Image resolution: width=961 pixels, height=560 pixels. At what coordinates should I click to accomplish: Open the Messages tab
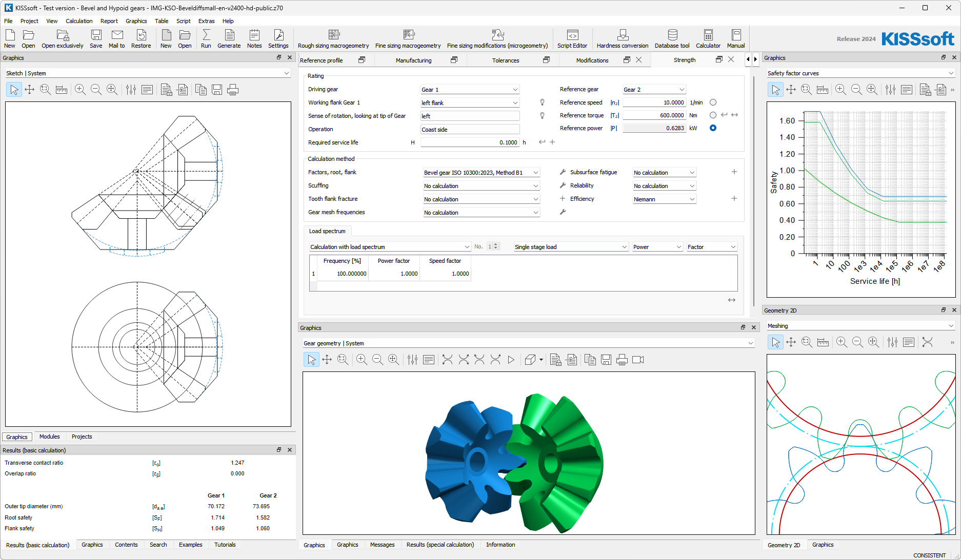(382, 545)
